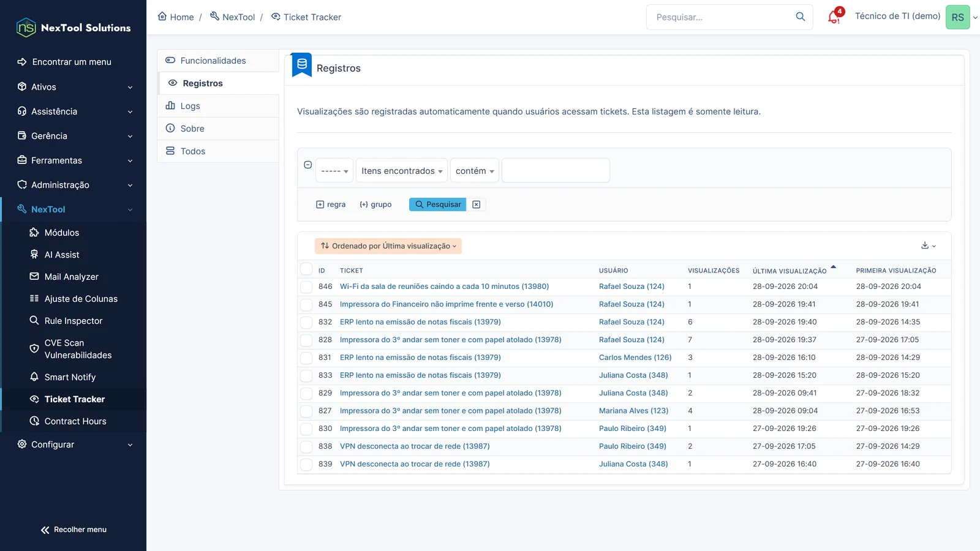This screenshot has height=551, width=980.
Task: Click the blue Pesquisar button
Action: pyautogui.click(x=437, y=204)
